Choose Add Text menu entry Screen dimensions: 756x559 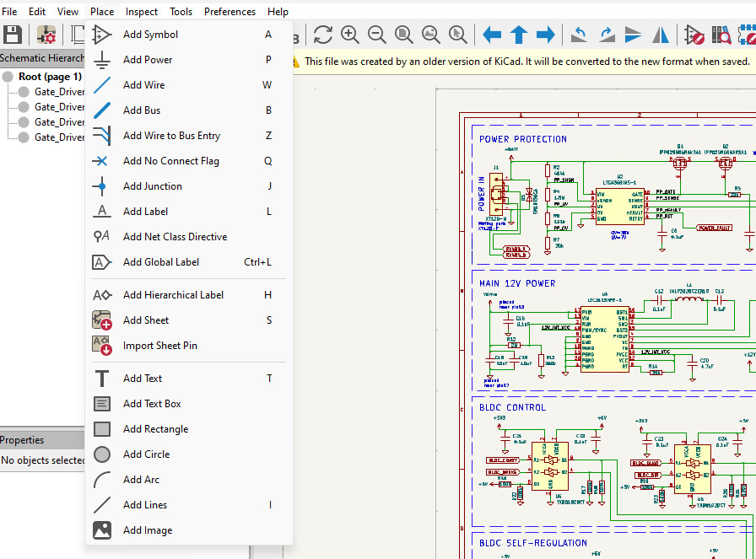[x=189, y=379]
